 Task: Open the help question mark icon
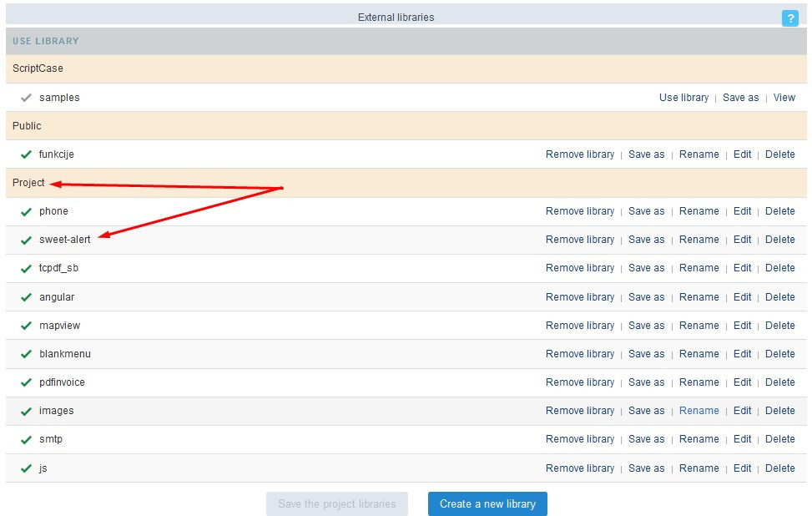click(789, 18)
